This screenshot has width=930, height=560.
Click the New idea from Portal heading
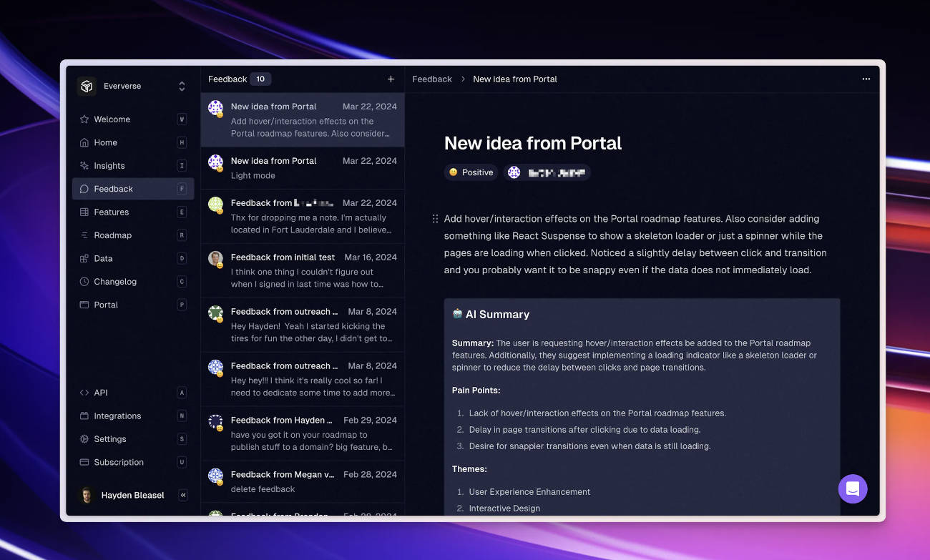click(x=533, y=143)
